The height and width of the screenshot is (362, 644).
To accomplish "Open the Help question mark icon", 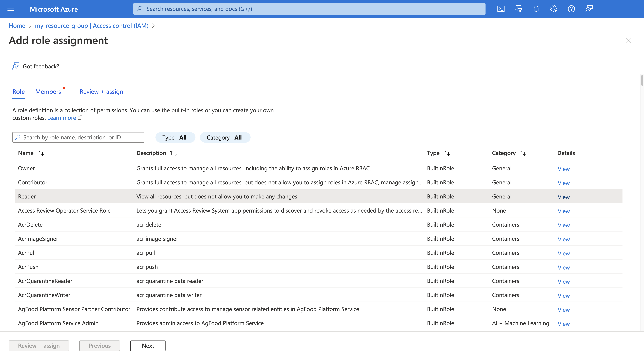I will 571,9.
